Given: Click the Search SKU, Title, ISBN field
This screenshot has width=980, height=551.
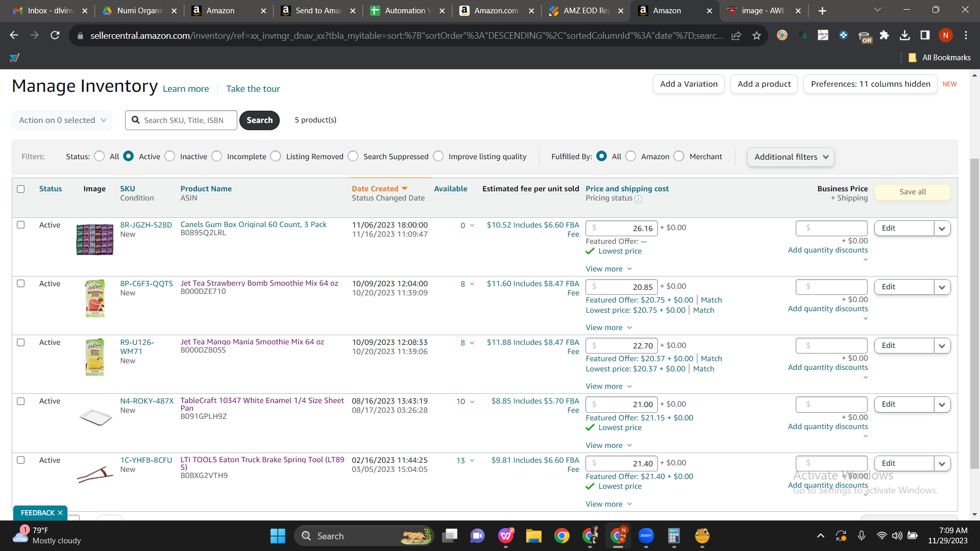Looking at the screenshot, I should 181,120.
